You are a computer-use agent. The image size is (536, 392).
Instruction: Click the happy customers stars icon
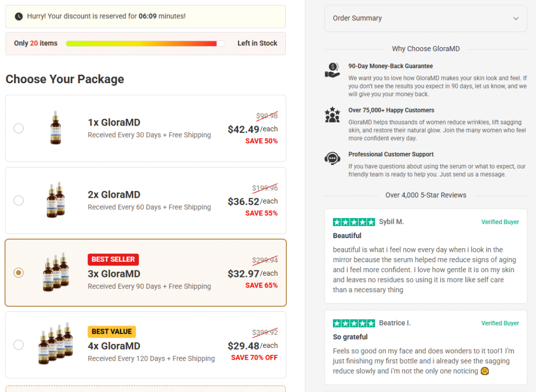(332, 114)
